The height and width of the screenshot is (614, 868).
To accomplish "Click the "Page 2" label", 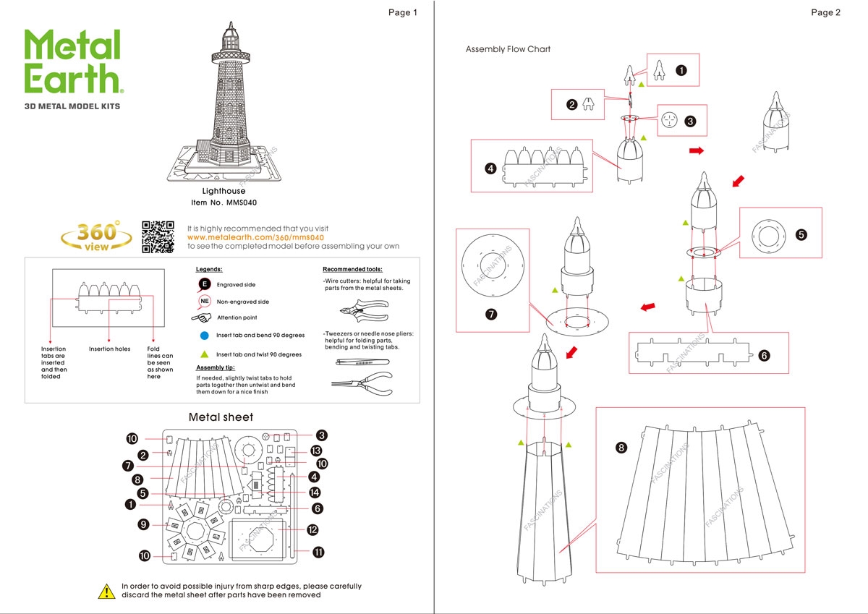I will (x=825, y=12).
